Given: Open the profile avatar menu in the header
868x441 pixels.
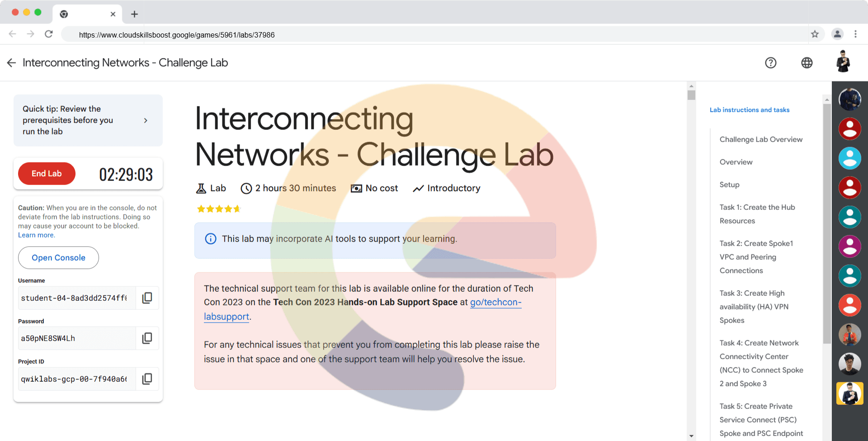Looking at the screenshot, I should 843,62.
